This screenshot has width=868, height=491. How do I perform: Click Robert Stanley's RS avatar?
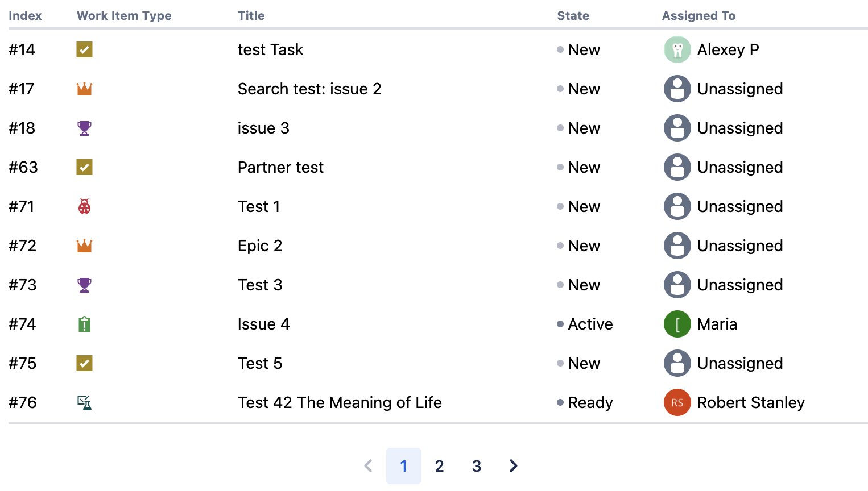tap(677, 403)
